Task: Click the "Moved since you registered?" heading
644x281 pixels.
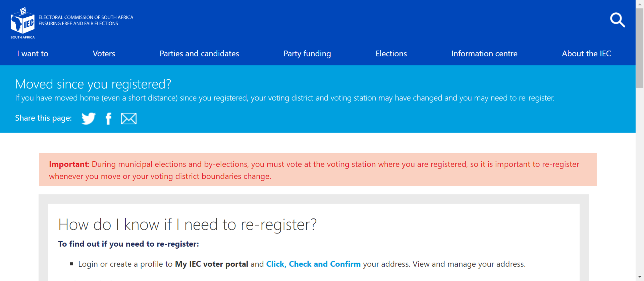Action: (93, 84)
